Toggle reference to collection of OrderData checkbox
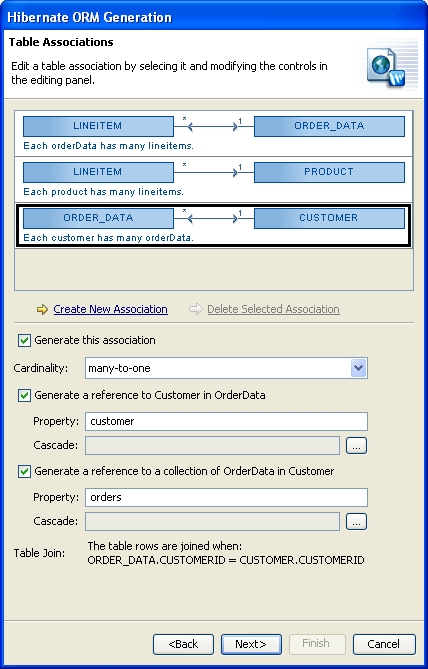The image size is (428, 669). click(x=24, y=471)
